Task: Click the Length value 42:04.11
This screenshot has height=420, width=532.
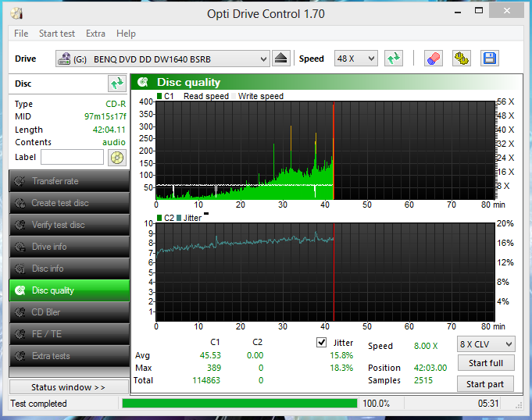Action: coord(109,130)
